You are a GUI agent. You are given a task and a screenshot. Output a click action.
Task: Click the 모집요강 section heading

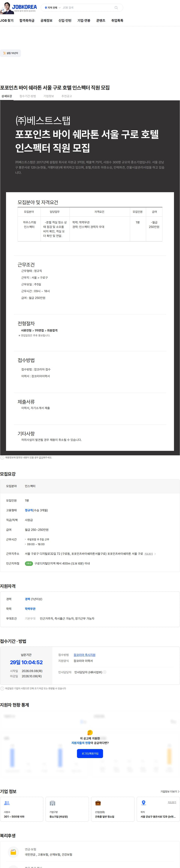tap(8, 474)
